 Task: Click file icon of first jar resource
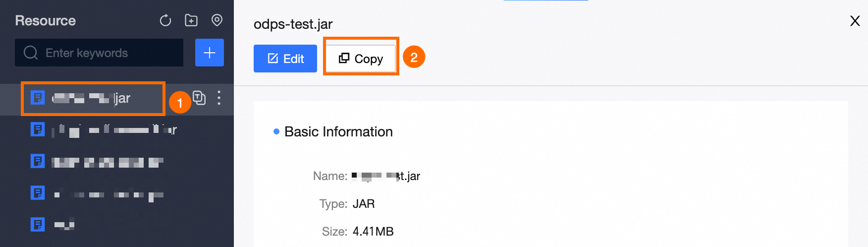tap(38, 98)
